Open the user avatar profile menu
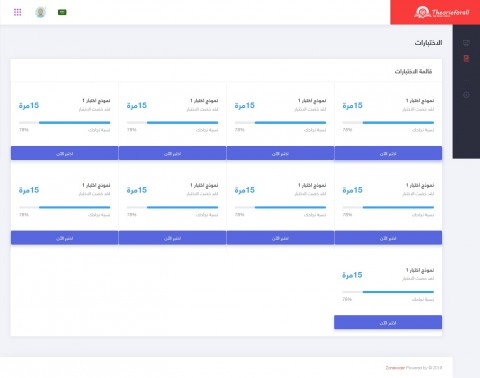 [41, 12]
